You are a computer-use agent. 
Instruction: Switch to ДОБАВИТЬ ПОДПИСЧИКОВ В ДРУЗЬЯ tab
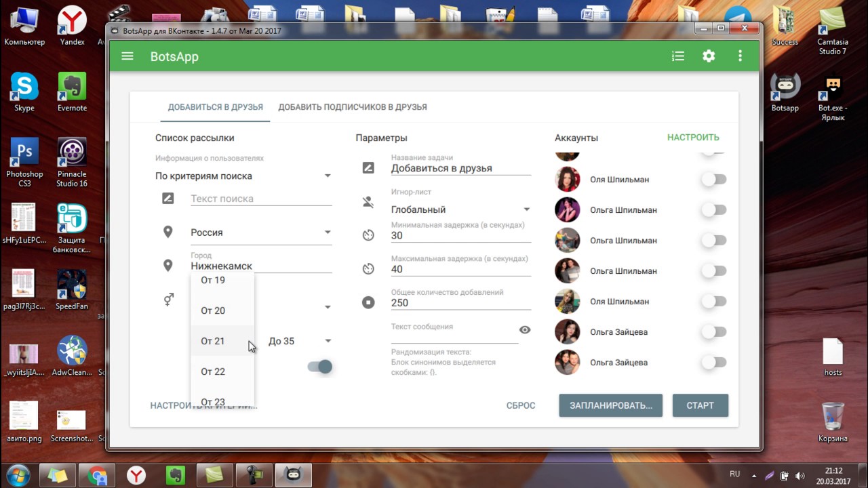tap(353, 107)
